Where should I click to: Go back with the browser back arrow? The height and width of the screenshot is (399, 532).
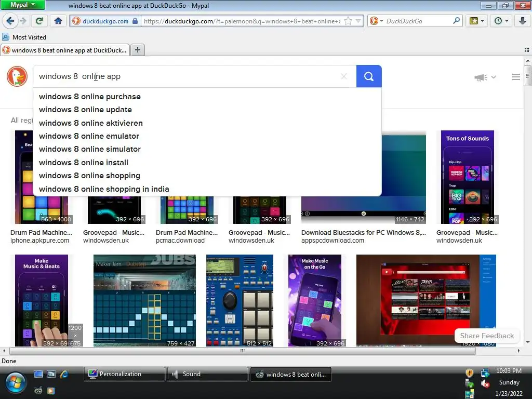[10, 21]
